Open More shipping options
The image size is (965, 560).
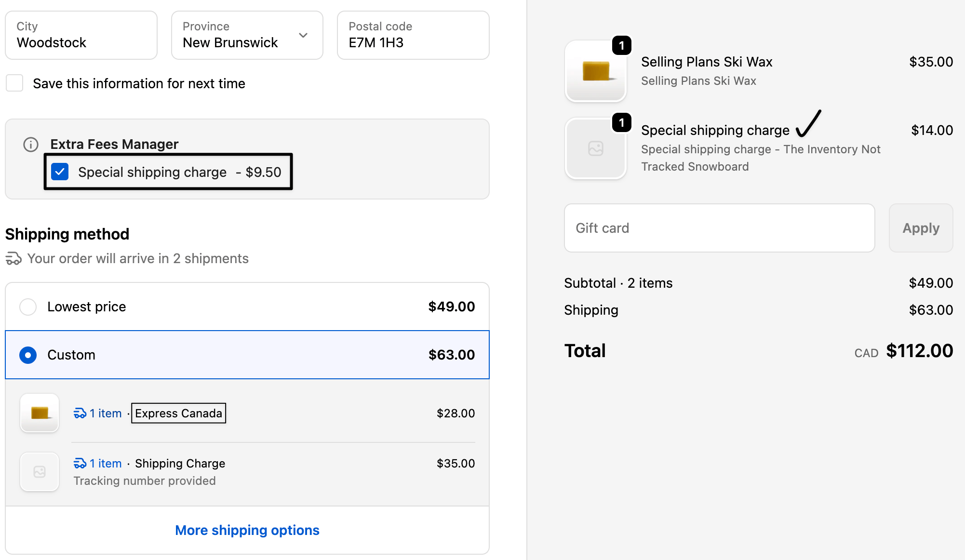pyautogui.click(x=247, y=530)
